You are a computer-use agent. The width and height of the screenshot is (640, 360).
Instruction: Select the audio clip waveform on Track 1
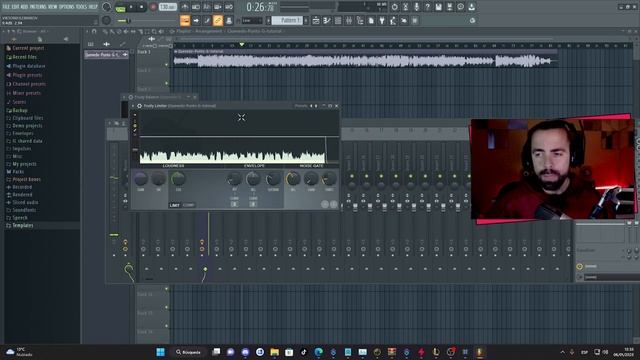click(x=365, y=61)
